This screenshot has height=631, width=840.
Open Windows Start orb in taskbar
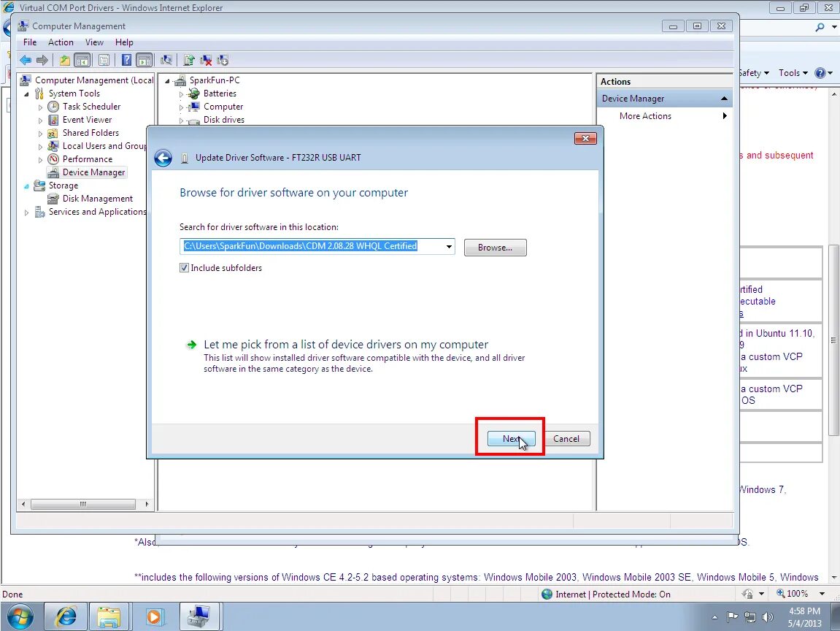[20, 617]
